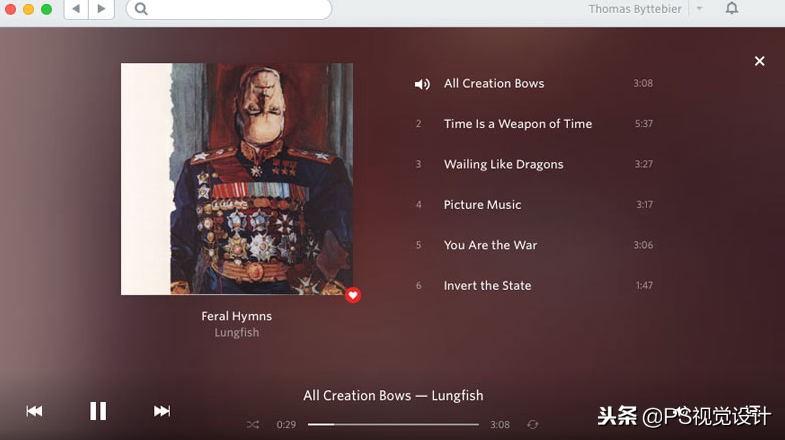Seek along the song progress bar
The image size is (785, 440).
pos(393,424)
